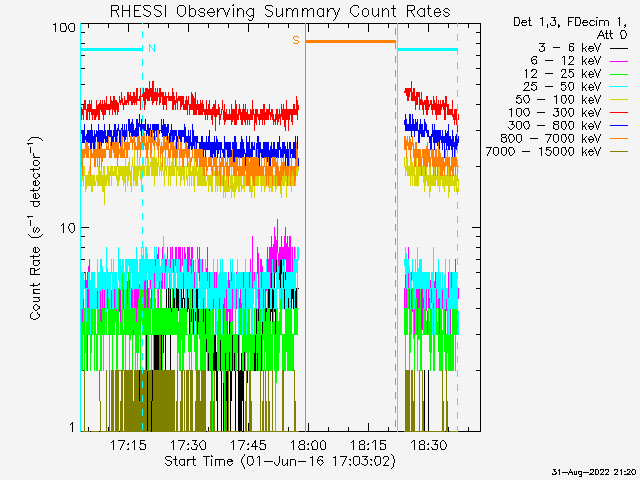This screenshot has width=640, height=480.
Task: Click the '100 - 300 keV' legend label
Action: [555, 113]
